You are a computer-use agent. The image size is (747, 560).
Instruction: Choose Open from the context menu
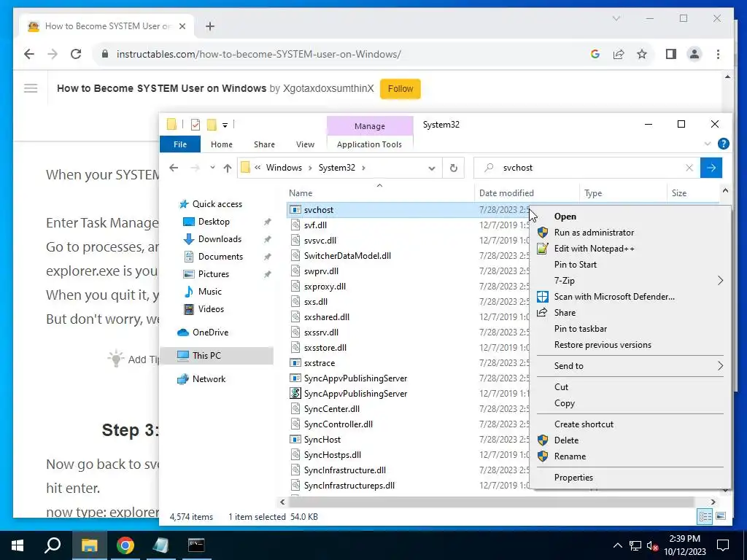tap(565, 216)
